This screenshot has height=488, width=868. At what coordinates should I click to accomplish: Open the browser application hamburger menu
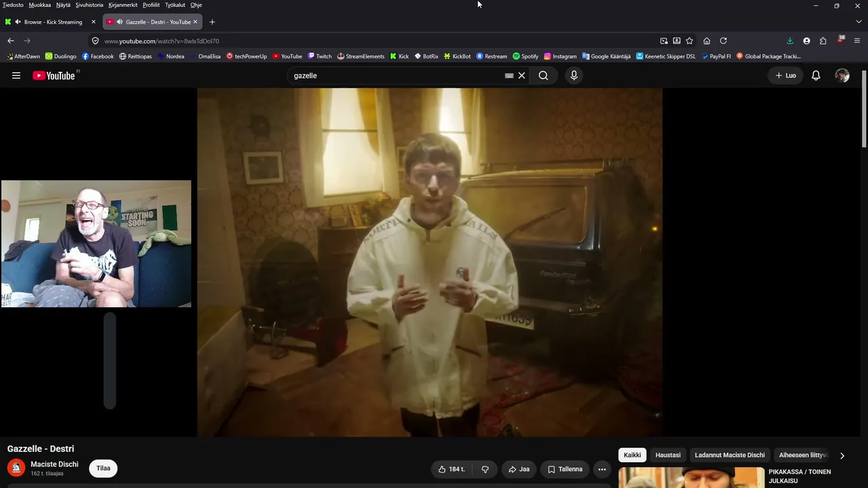point(859,41)
